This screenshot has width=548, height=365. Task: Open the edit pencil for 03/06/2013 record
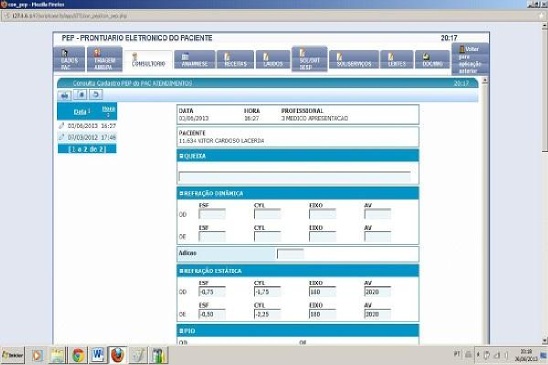62,126
